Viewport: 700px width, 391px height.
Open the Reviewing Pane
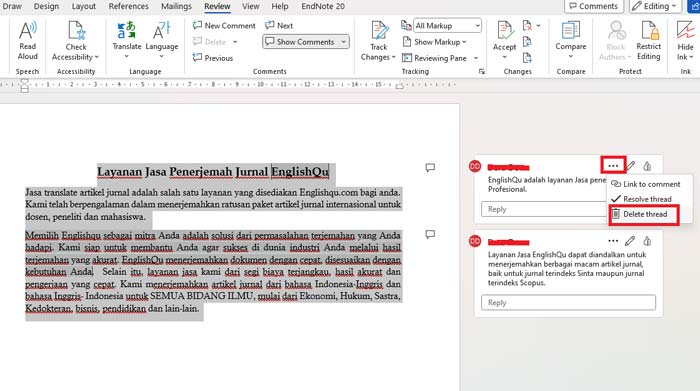[x=434, y=58]
